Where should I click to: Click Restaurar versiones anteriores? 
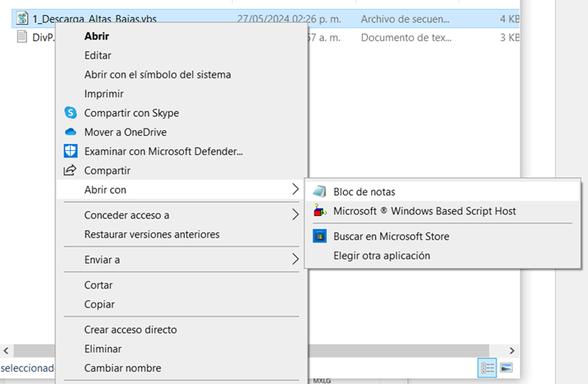coord(152,234)
